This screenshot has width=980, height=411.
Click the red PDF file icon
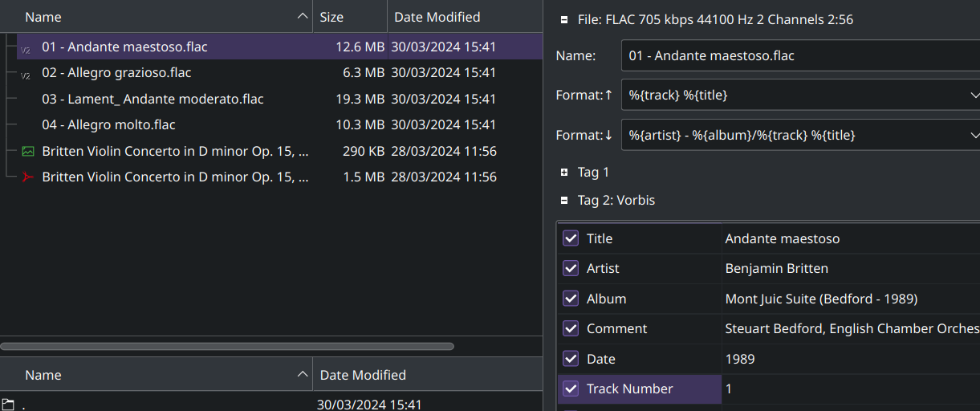point(29,177)
